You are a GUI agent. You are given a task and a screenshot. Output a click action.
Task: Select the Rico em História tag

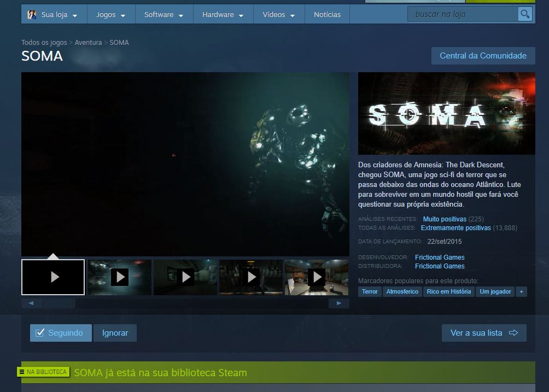[x=449, y=291]
